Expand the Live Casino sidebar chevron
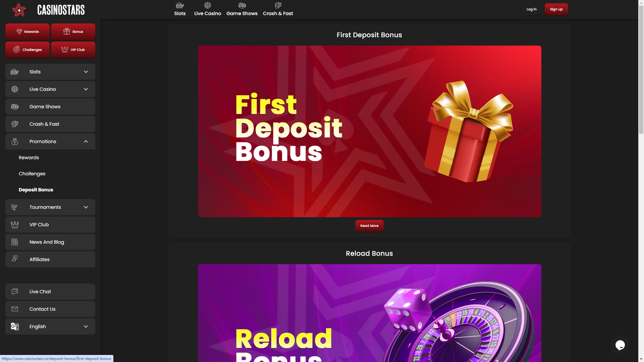The image size is (644, 362). 86,89
